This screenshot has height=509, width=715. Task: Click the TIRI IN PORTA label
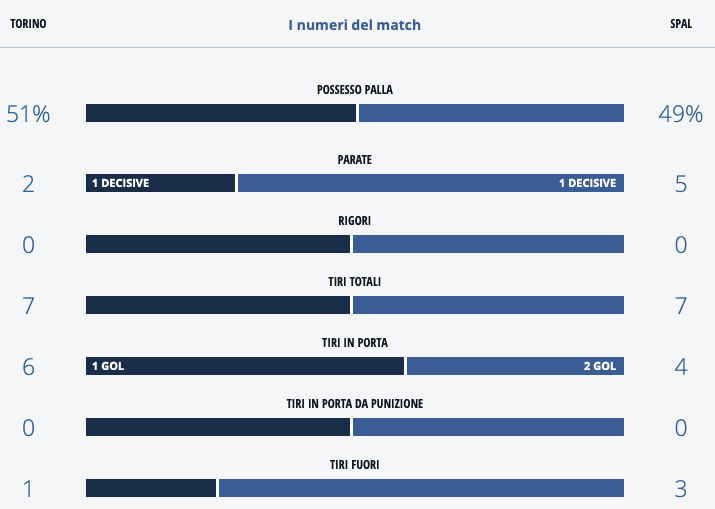354,343
